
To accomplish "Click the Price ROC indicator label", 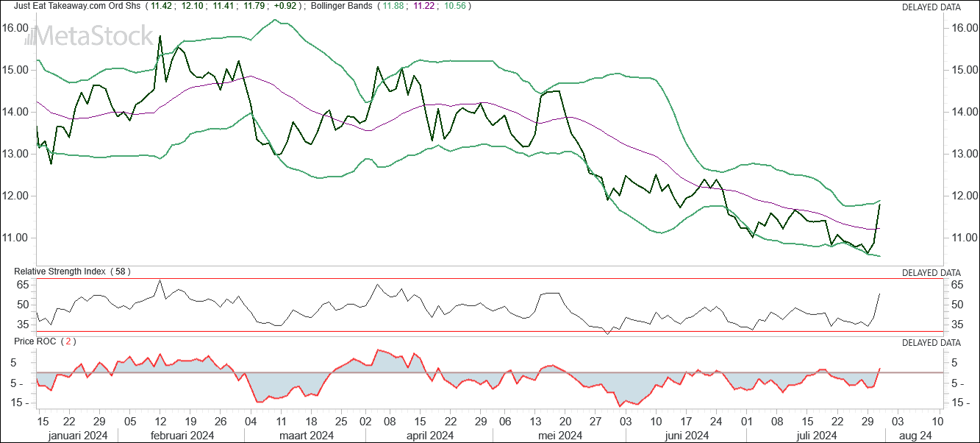I will coord(37,341).
